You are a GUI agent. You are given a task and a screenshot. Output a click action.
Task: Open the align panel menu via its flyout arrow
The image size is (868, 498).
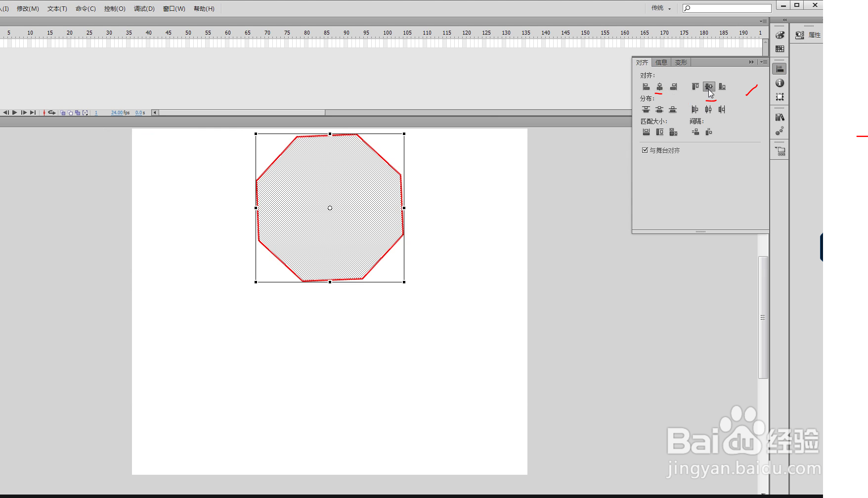[x=763, y=62]
